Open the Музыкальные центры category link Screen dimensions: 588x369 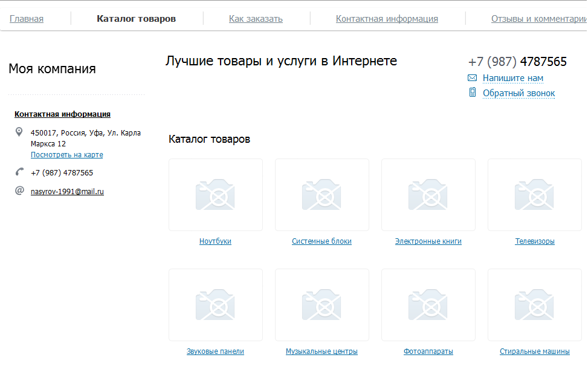click(321, 351)
